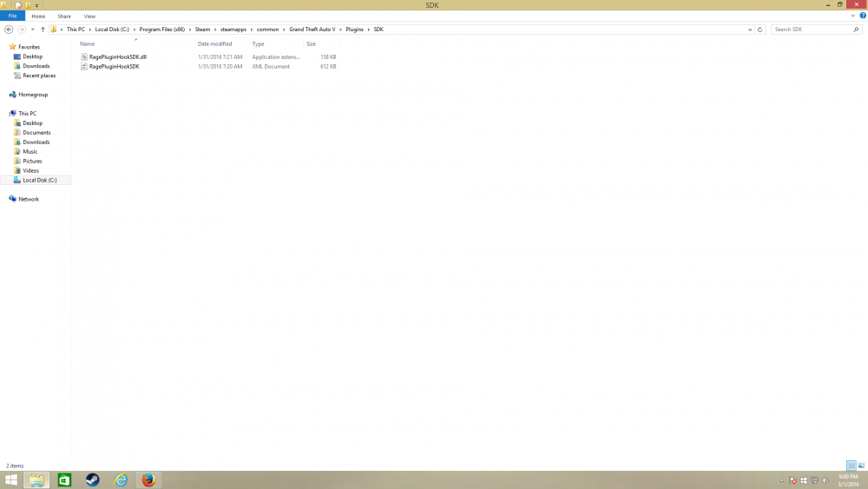Image resolution: width=868 pixels, height=489 pixels.
Task: Click the Back navigation arrow
Action: tap(9, 30)
